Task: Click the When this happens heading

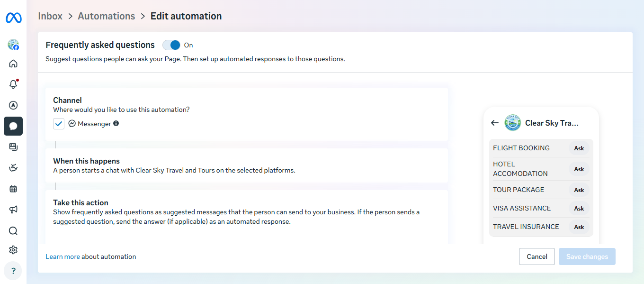Action: coord(86,161)
